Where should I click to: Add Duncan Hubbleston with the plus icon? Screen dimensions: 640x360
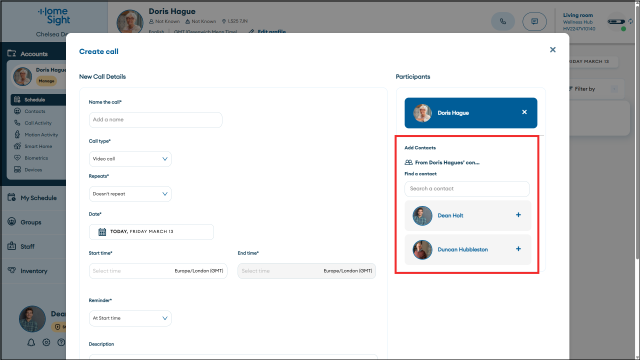[x=518, y=249]
